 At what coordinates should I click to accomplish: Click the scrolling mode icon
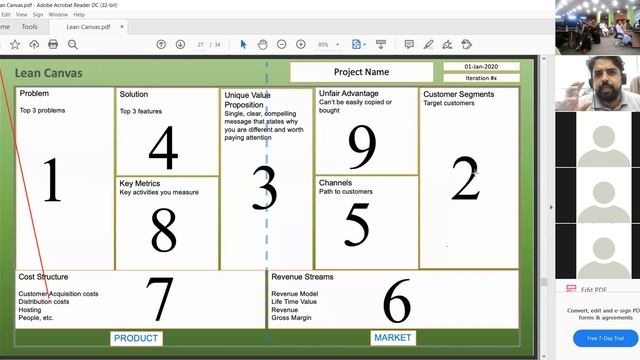pyautogui.click(x=381, y=44)
